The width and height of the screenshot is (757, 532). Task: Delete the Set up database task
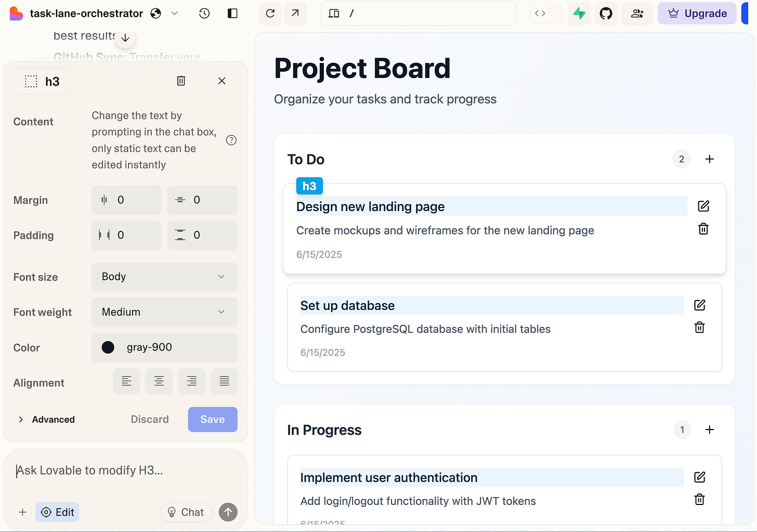click(x=700, y=328)
